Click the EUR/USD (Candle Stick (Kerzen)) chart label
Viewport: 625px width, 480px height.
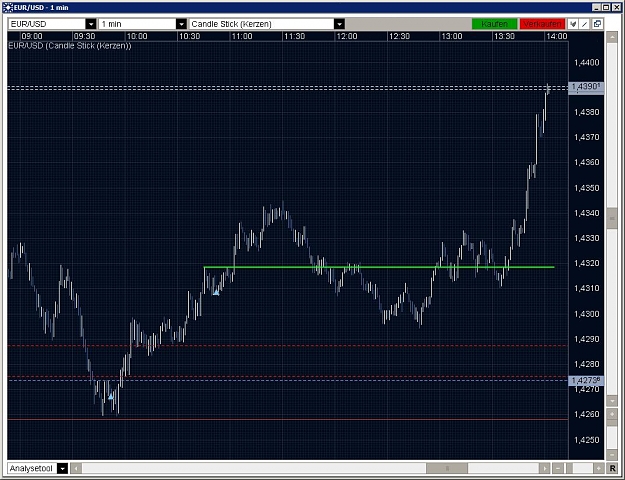[70, 45]
